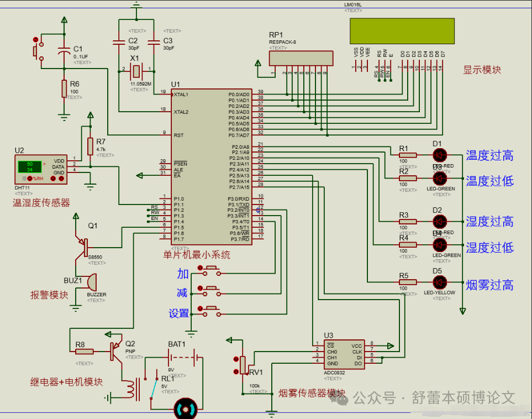532x419 pixels.
Task: Click the DHT11 sensor's green readout display
Action: click(x=29, y=166)
